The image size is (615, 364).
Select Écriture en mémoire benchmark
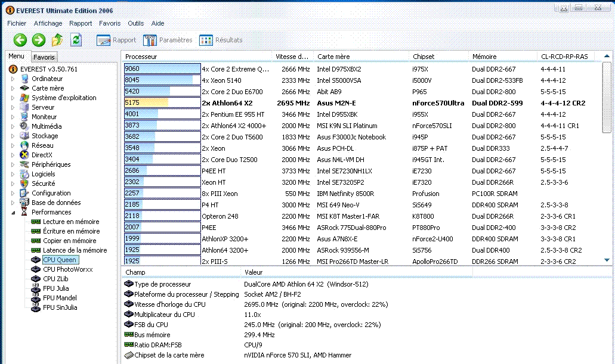(x=72, y=231)
